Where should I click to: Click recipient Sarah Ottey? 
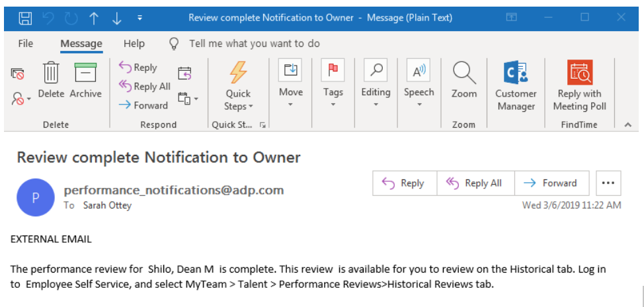pyautogui.click(x=107, y=206)
